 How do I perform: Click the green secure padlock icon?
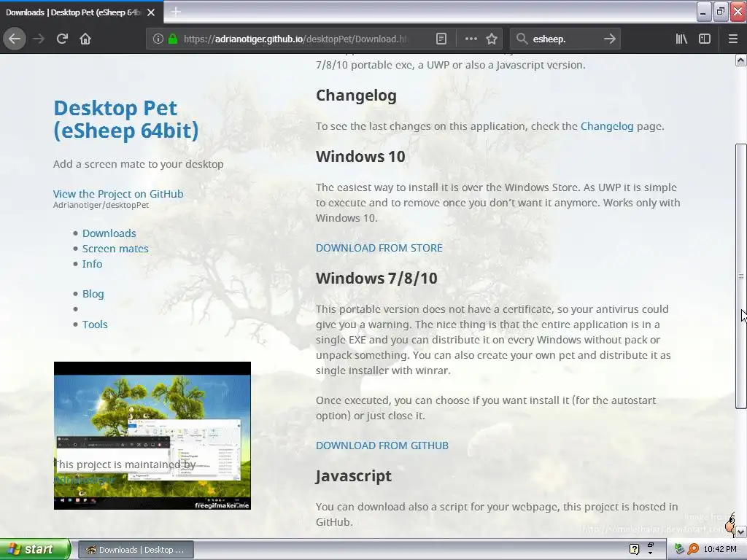[x=173, y=39]
